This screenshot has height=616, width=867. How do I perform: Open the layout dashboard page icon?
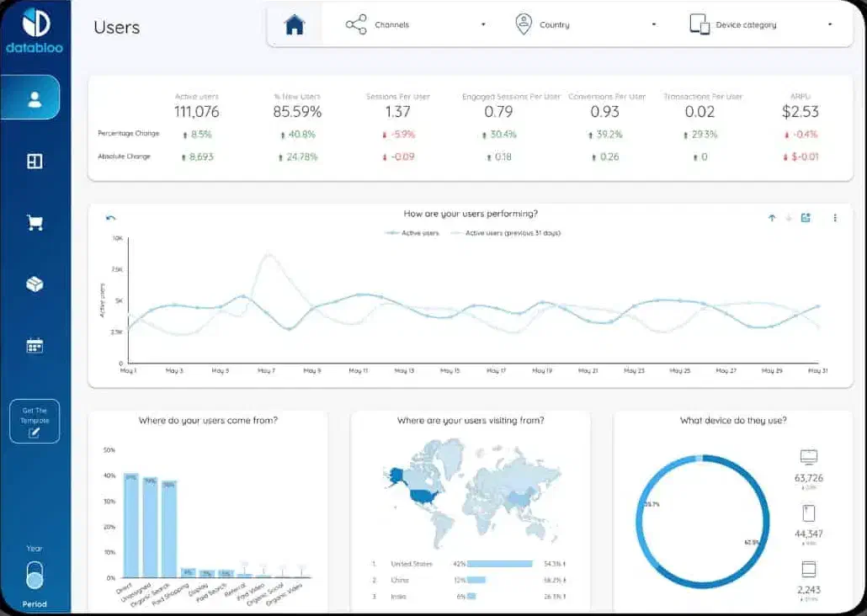point(35,162)
